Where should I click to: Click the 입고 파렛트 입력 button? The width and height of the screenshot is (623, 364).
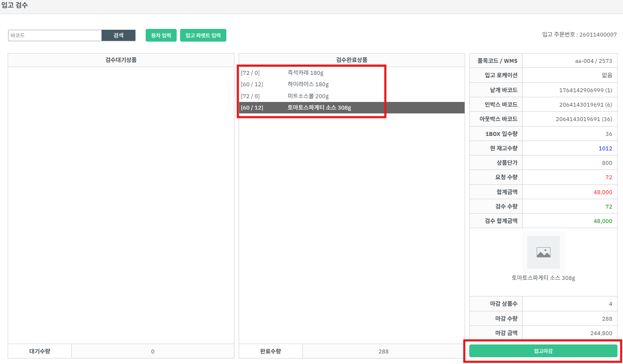tap(203, 35)
